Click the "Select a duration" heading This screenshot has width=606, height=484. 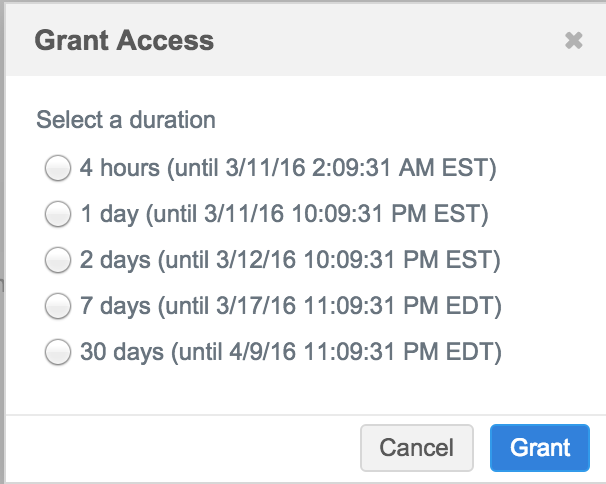126,120
